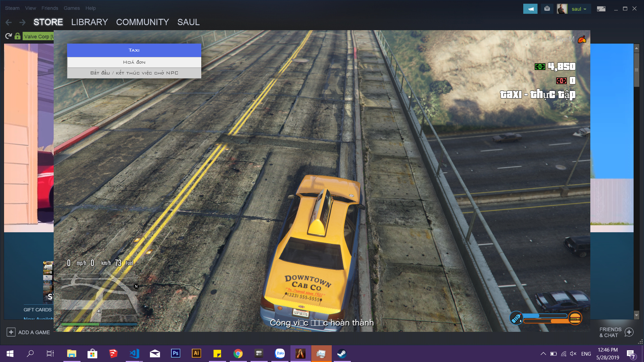
Task: Open the Games menu
Action: (x=71, y=8)
